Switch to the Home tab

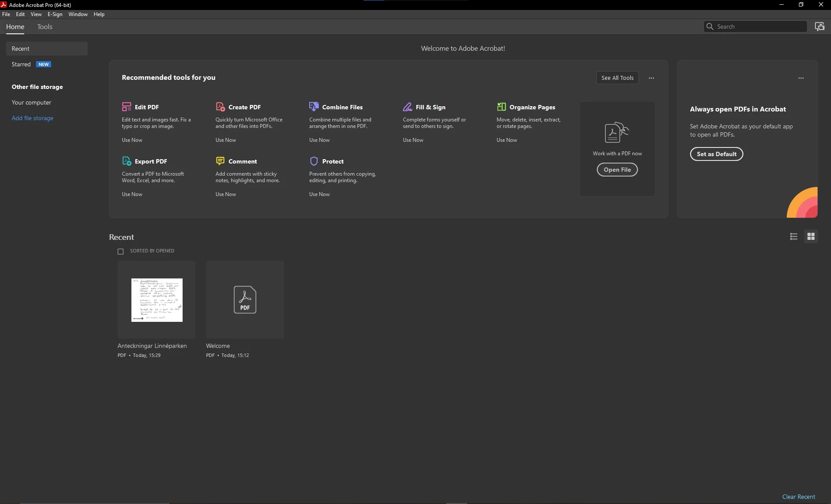15,27
